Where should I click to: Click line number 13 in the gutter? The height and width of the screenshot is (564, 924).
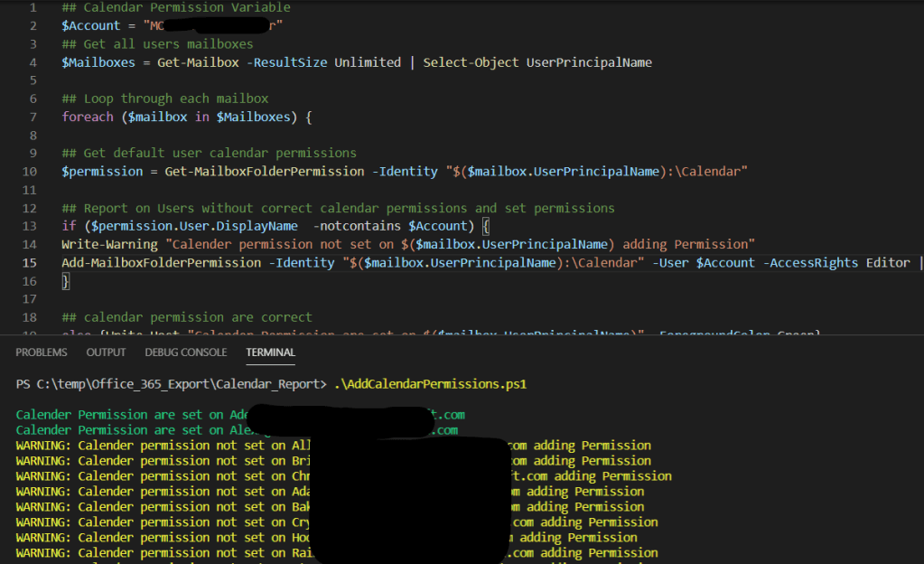pyautogui.click(x=30, y=226)
